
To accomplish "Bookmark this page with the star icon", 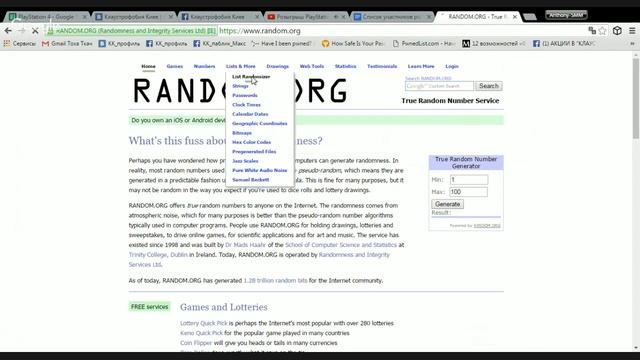I will coord(602,31).
